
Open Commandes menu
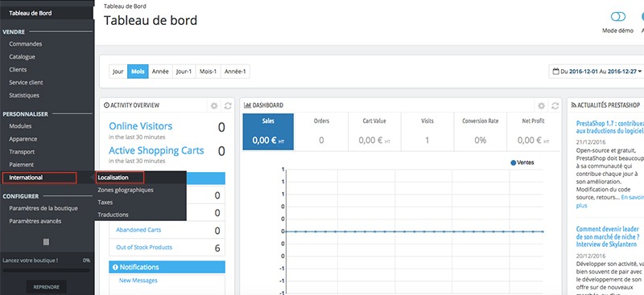(x=26, y=44)
